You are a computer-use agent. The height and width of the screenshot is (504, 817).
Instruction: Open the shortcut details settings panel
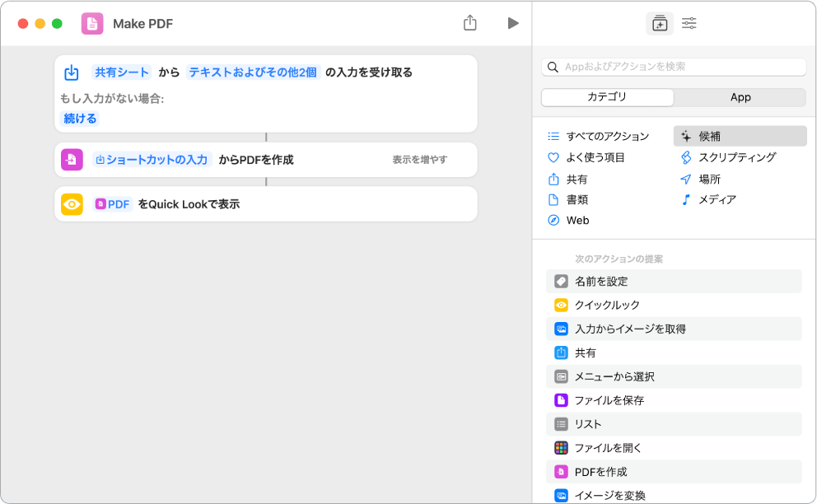pos(689,23)
